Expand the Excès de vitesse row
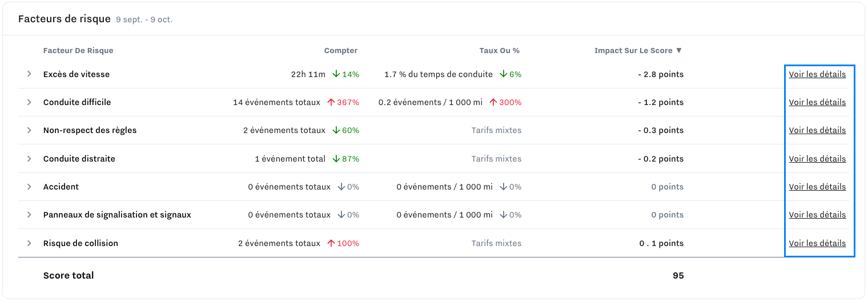 (29, 74)
